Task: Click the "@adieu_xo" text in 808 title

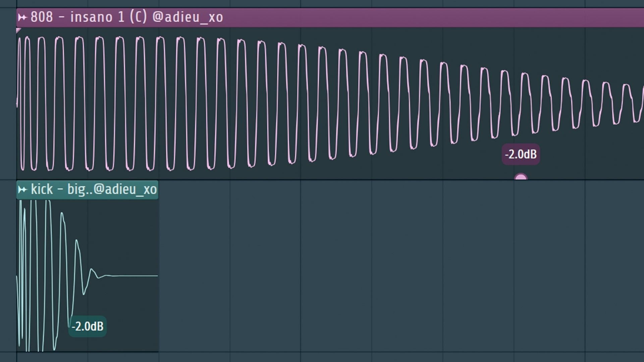Action: coord(188,17)
